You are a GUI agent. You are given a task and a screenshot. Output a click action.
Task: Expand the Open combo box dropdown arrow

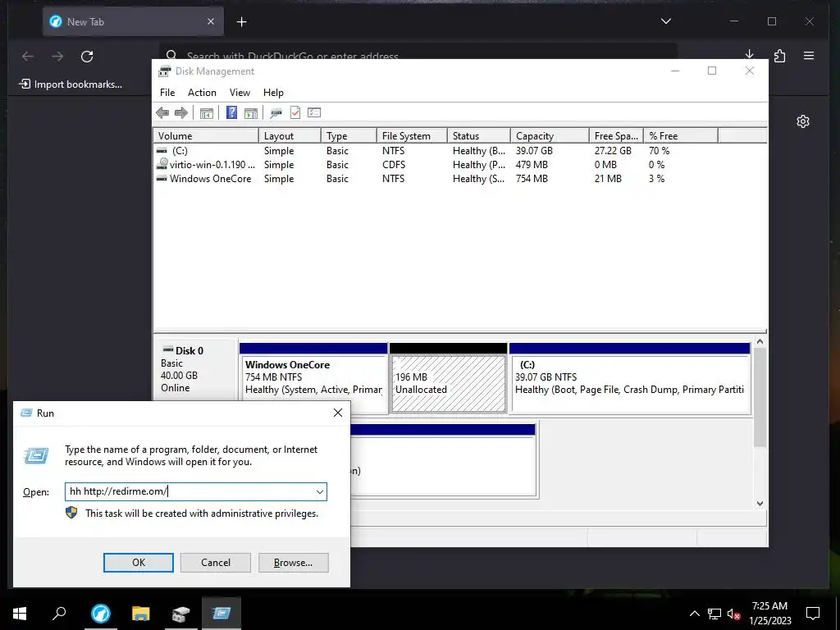320,492
